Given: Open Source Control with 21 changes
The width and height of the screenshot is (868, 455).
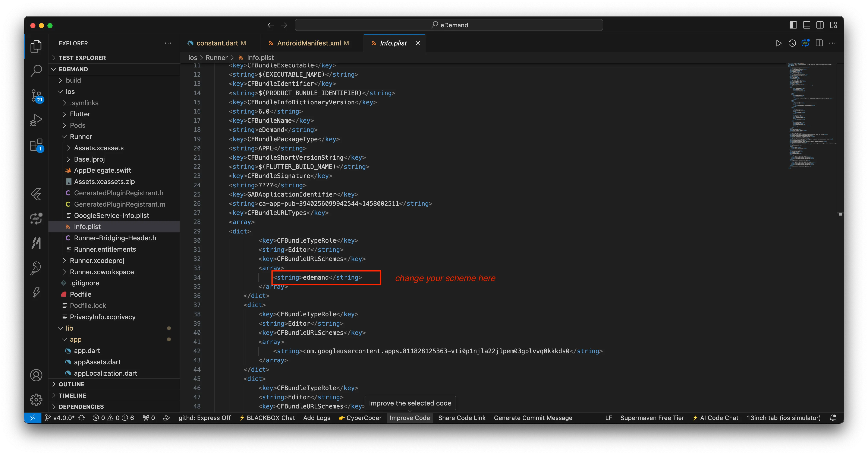Looking at the screenshot, I should tap(36, 96).
